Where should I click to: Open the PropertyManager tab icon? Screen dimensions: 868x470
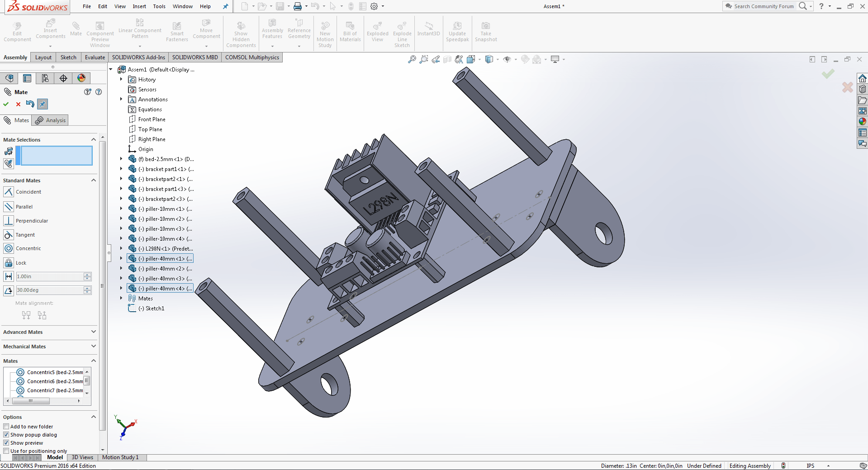pyautogui.click(x=27, y=78)
